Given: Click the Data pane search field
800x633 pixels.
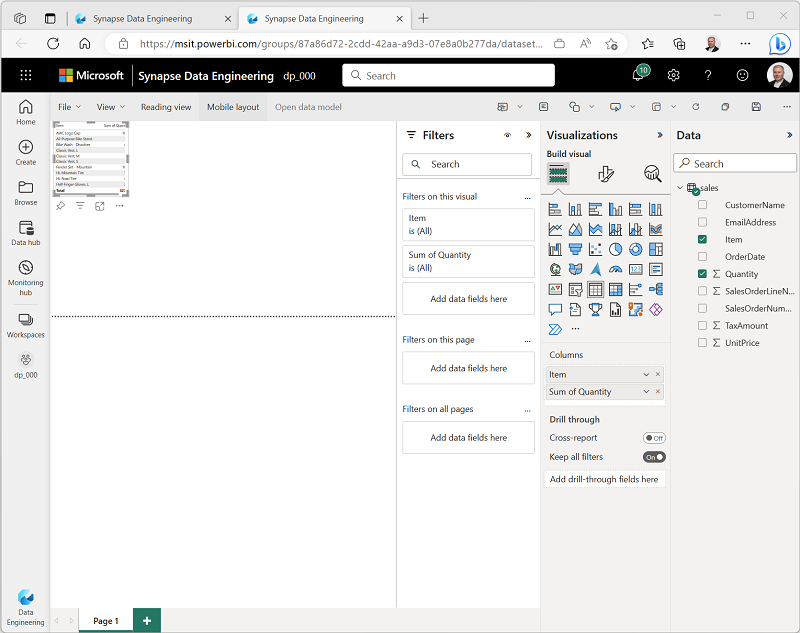Looking at the screenshot, I should point(735,164).
